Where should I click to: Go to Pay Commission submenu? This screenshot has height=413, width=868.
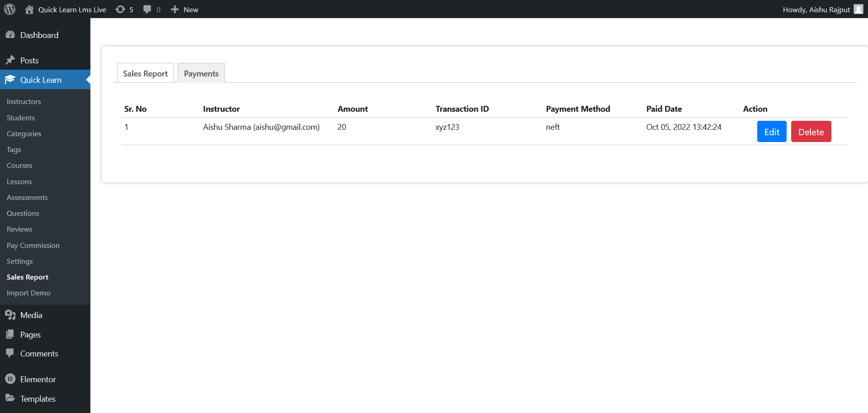coord(33,245)
